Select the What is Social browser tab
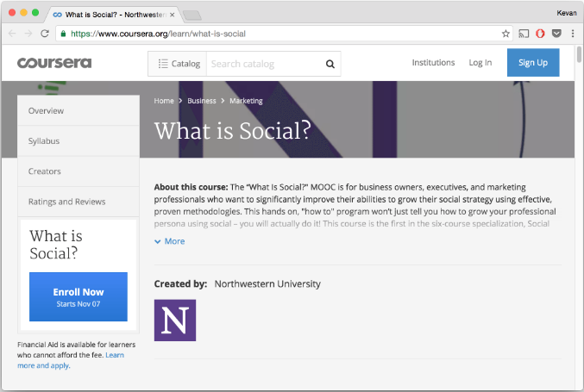Viewport: 584px width, 392px height. [x=114, y=15]
